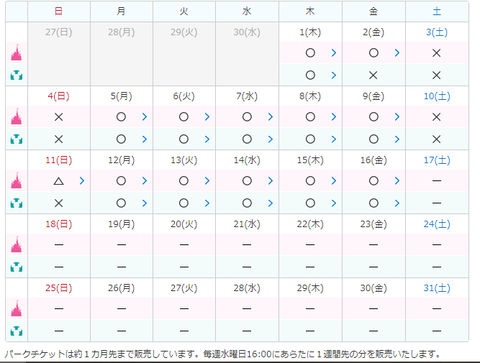Open Disneyland arrow for 16(金)
The width and height of the screenshot is (480, 363).
click(x=397, y=181)
